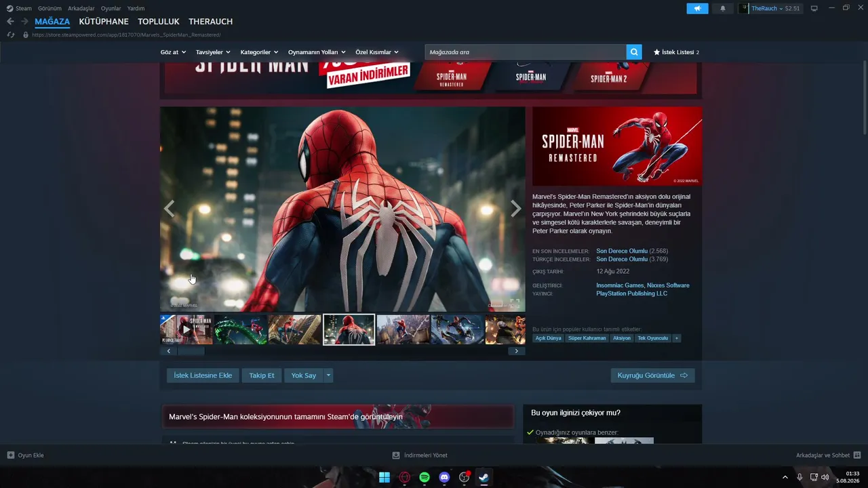Viewport: 868px width, 488px height.
Task: Expand the Tavsiyeler dropdown
Action: pos(213,52)
